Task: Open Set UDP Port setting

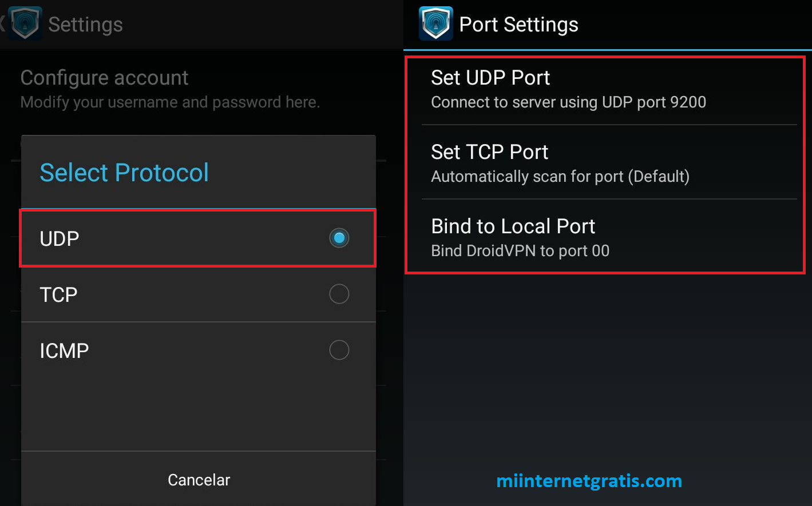Action: 609,89
